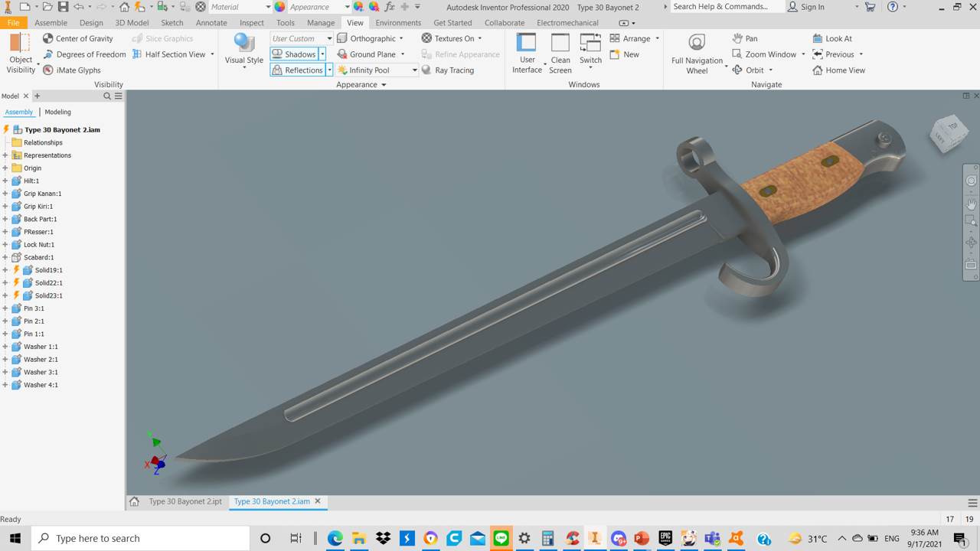Click the Orthographic projection icon

click(x=342, y=38)
